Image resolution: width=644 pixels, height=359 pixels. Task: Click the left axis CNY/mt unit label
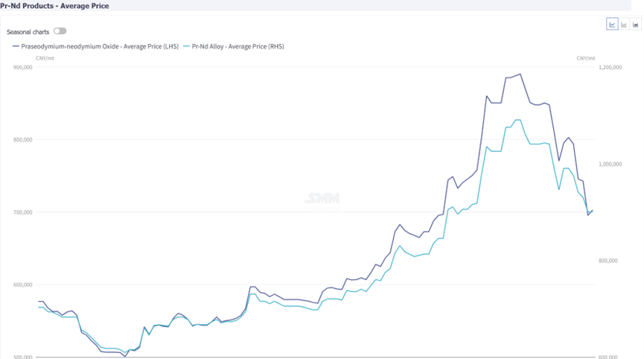tap(45, 57)
